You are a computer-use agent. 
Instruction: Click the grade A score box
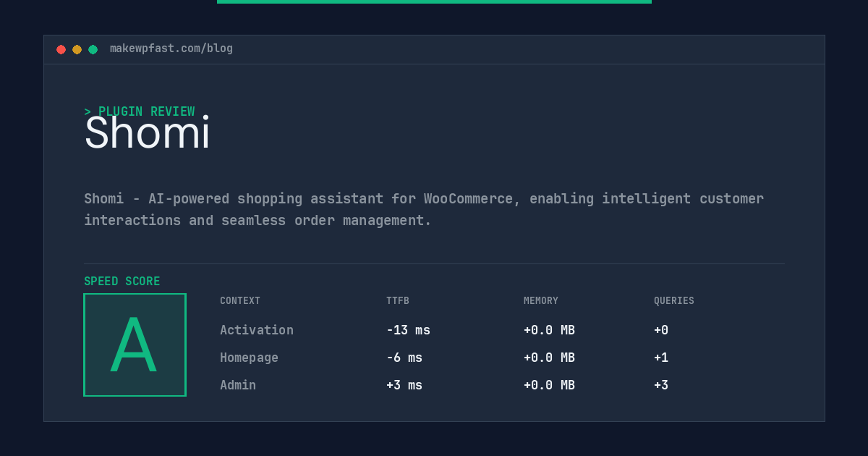135,345
